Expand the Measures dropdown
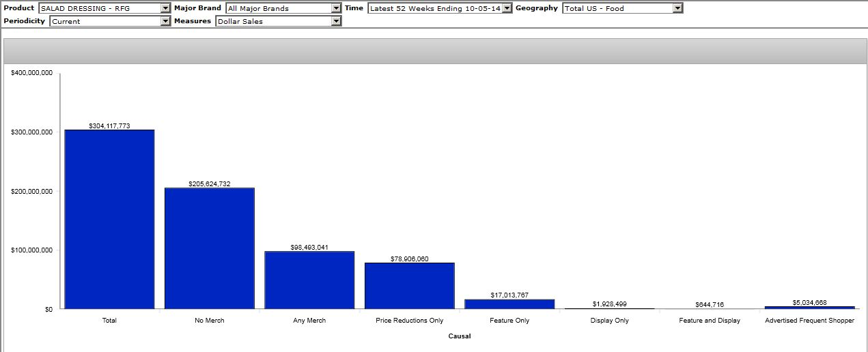Image resolution: width=868 pixels, height=352 pixels. tap(335, 21)
